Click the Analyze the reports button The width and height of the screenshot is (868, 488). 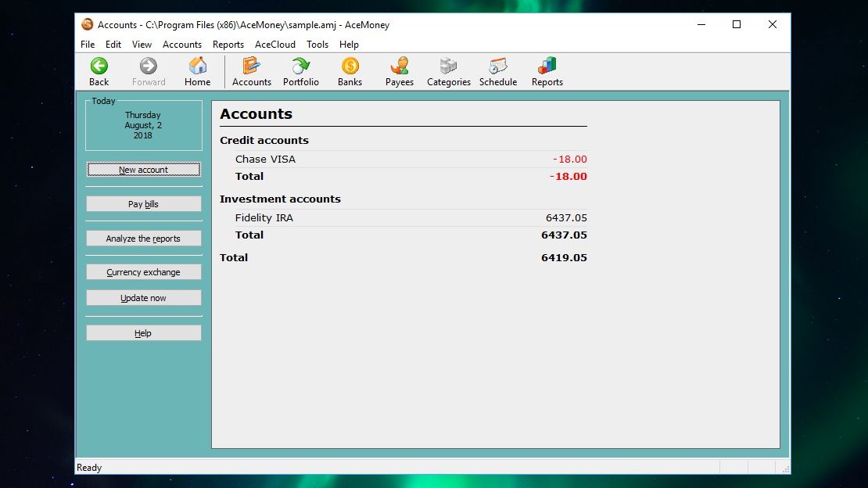[143, 239]
